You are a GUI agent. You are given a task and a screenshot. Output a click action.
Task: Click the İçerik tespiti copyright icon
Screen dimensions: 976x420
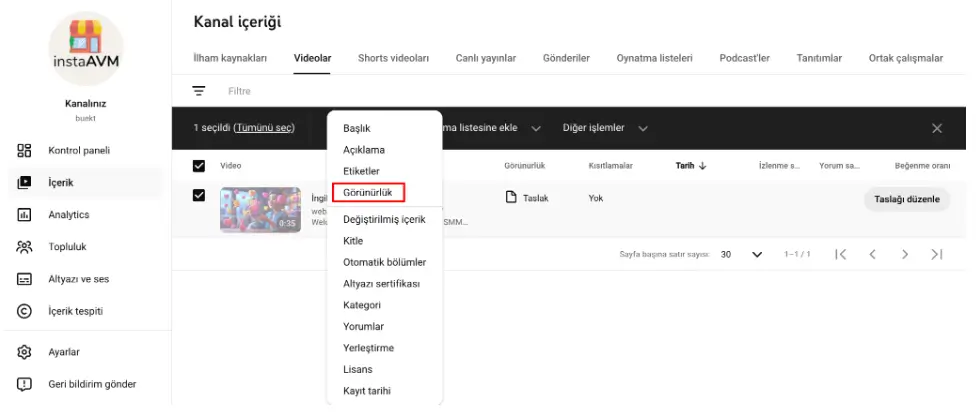tap(24, 311)
